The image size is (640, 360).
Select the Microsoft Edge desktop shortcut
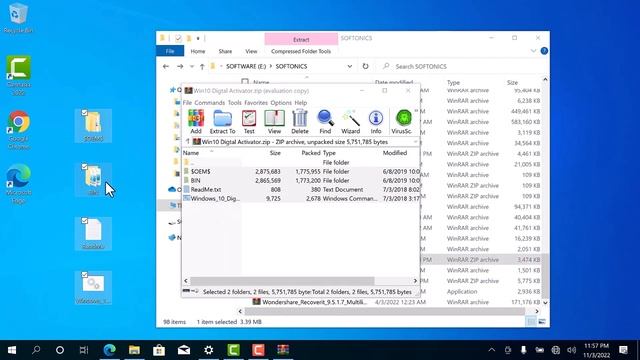[18, 184]
